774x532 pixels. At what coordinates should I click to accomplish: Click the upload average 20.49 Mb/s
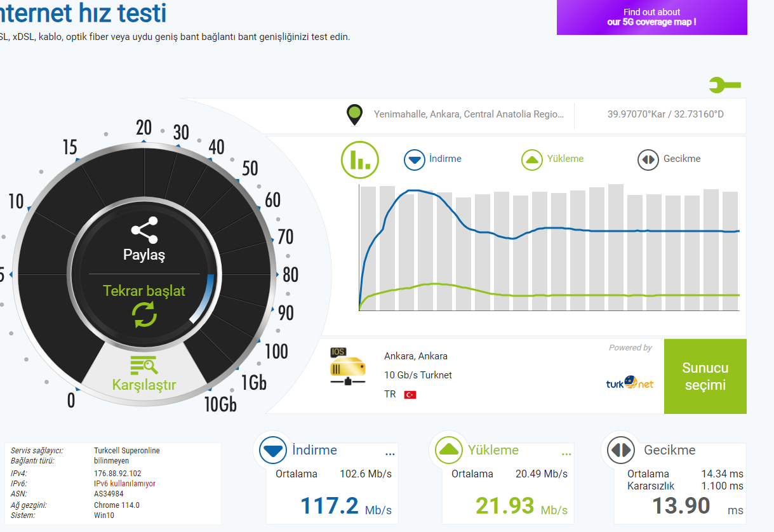tap(542, 474)
